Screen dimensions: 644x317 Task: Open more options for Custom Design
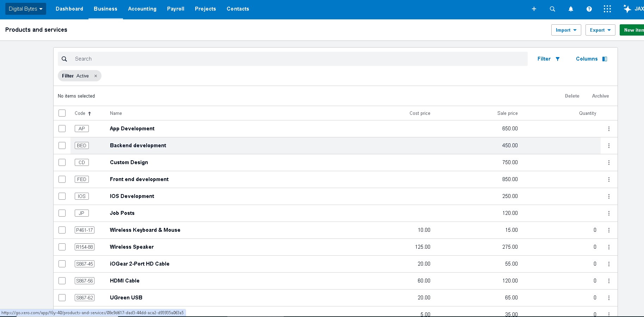pyautogui.click(x=609, y=162)
